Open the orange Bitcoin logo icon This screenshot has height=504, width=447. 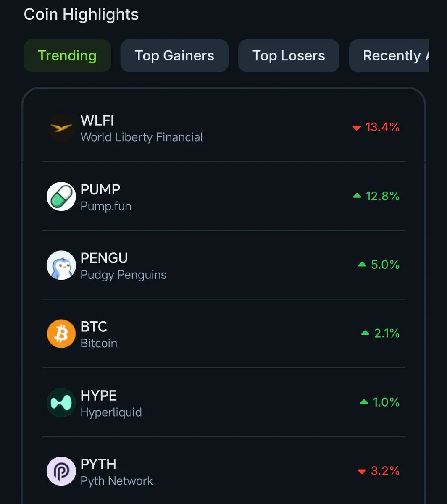pos(61,334)
